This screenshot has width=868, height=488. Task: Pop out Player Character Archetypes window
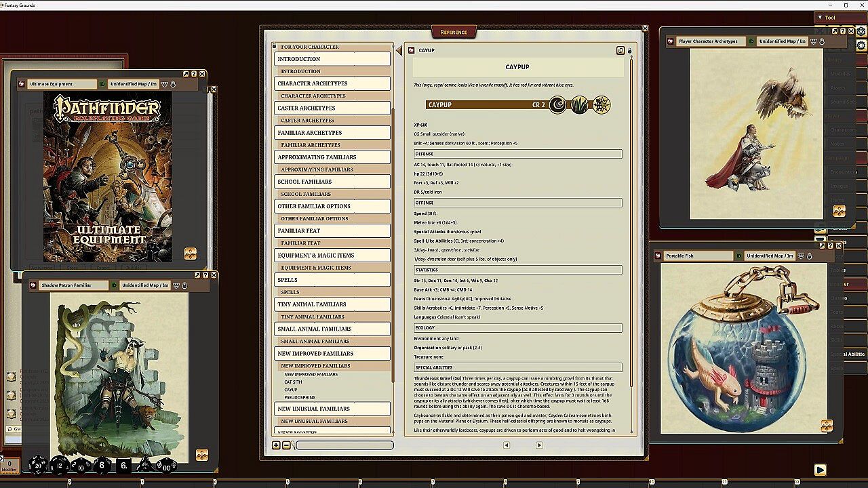point(835,31)
